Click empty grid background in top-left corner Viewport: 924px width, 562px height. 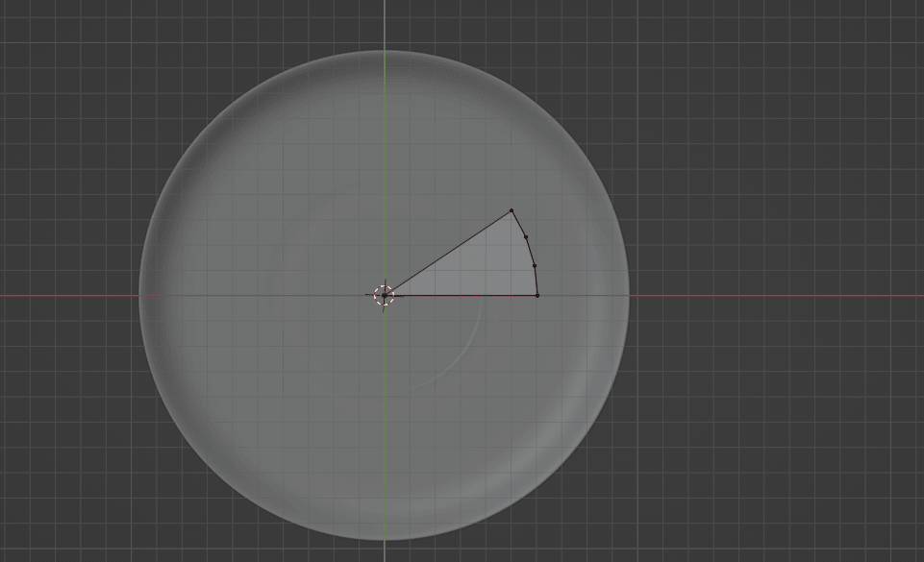tap(38, 29)
